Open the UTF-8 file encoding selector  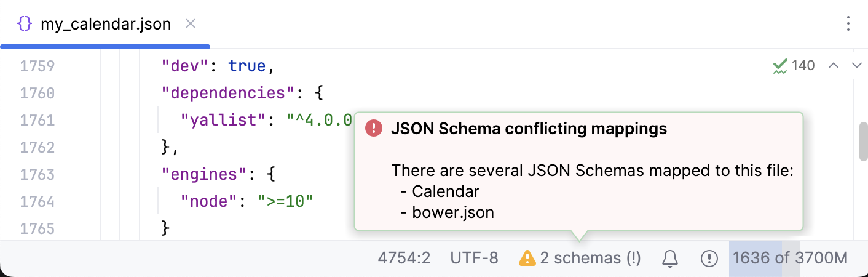point(474,259)
